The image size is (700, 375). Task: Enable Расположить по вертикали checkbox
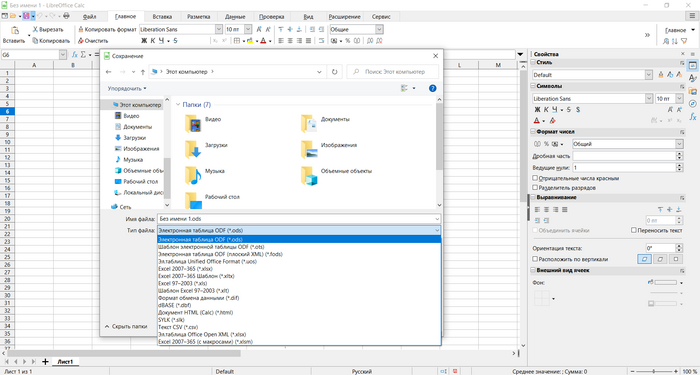pos(535,259)
